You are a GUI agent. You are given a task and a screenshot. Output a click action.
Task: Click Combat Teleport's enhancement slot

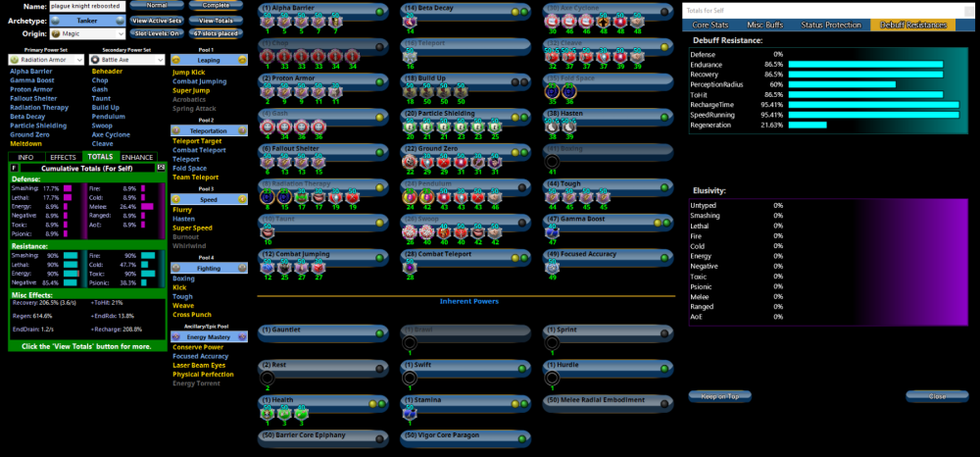pos(410,268)
